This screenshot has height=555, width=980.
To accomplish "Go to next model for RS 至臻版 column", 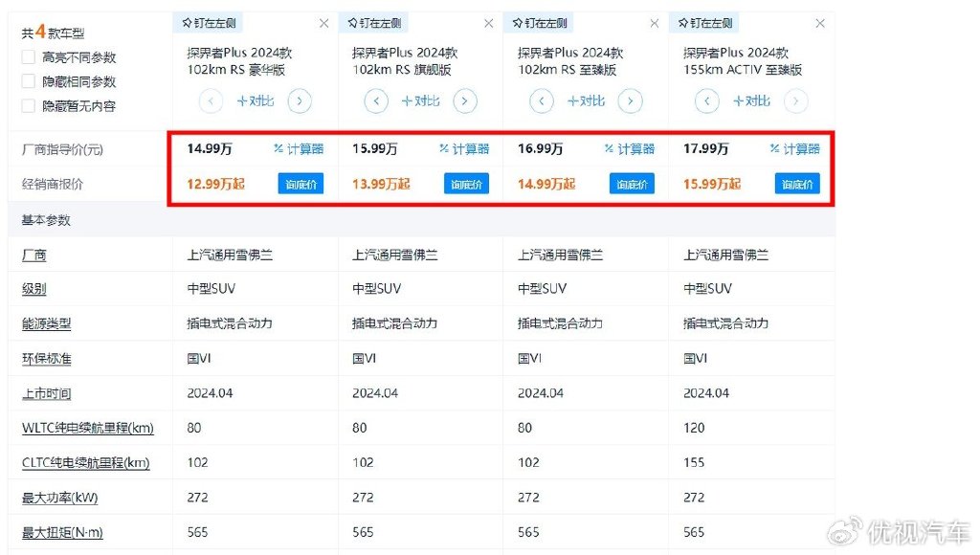I will [x=631, y=100].
